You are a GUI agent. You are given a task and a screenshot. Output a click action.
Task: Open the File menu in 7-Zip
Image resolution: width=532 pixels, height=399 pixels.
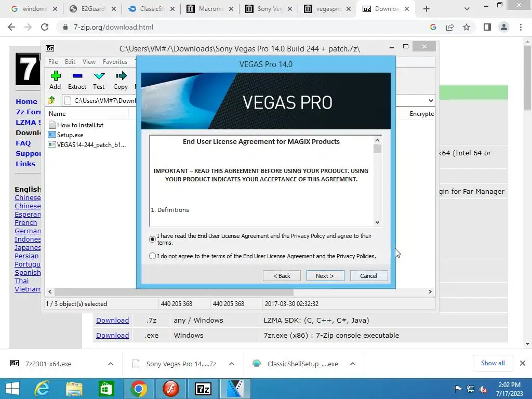pyautogui.click(x=53, y=62)
